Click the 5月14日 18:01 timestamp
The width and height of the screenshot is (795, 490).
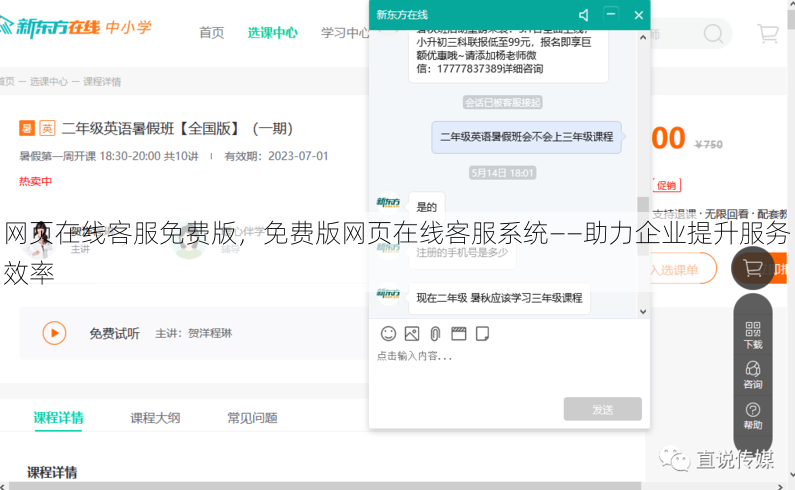tap(502, 173)
